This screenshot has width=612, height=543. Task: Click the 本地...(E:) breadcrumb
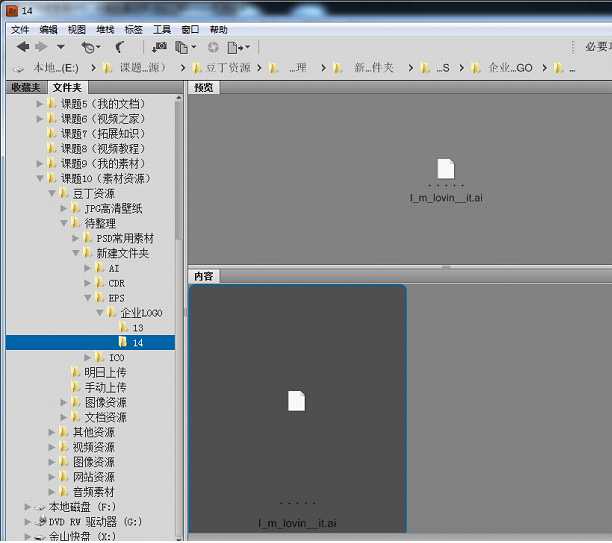tap(55, 68)
